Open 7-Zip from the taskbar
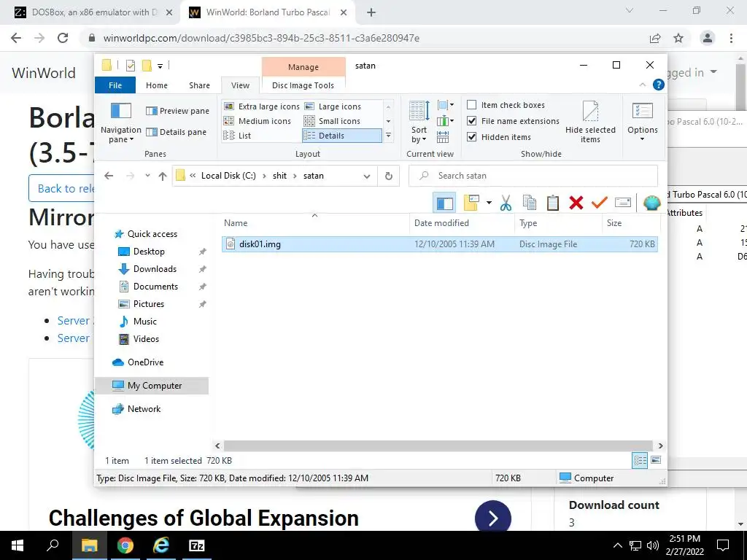 point(197,545)
